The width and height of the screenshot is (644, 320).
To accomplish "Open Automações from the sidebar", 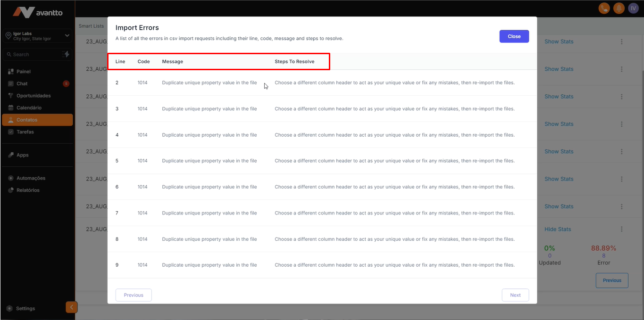I will coord(31,178).
